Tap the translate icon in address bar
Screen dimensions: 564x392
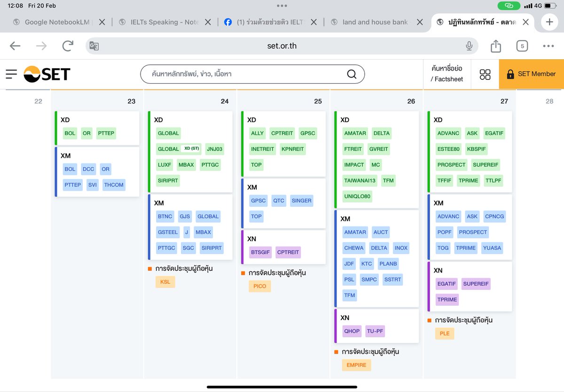coord(94,46)
